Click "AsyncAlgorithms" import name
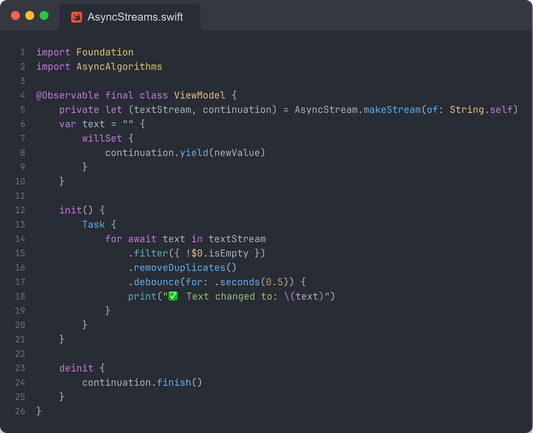Image resolution: width=533 pixels, height=433 pixels. 119,67
